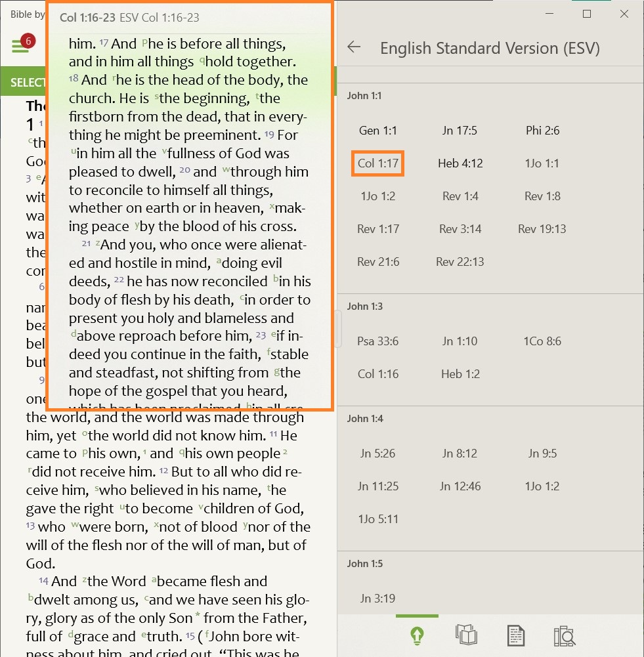Screen dimensions: 644x657
Task: Open the Rev 22:13 reference
Action: click(x=460, y=262)
